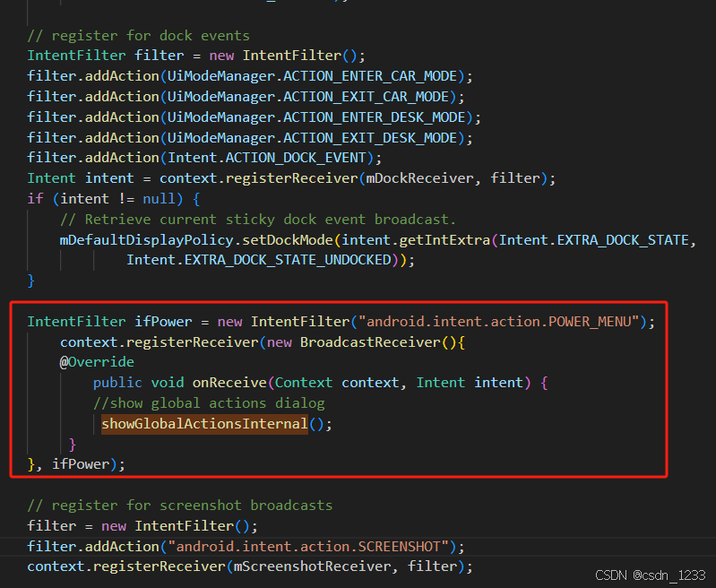716x588 pixels.
Task: Click the onReceive method name
Action: (229, 383)
